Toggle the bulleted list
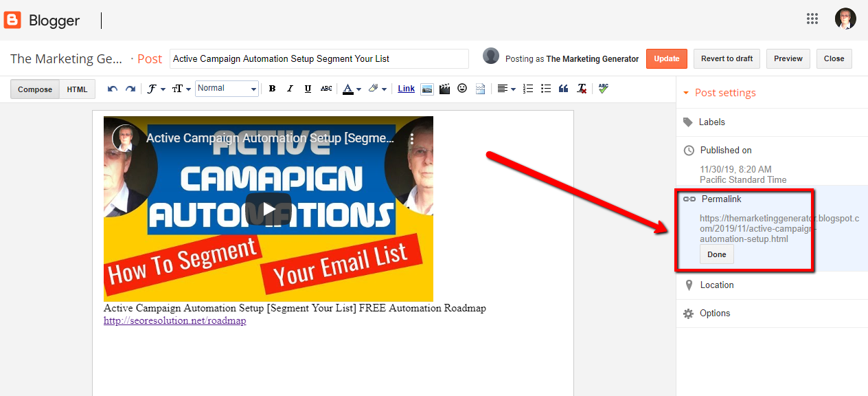The width and height of the screenshot is (868, 396). [546, 89]
